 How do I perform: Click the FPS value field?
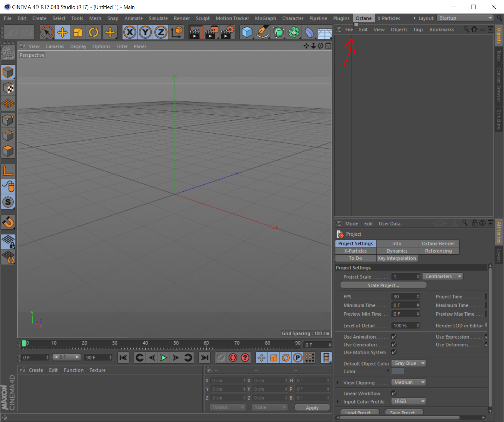pyautogui.click(x=406, y=296)
